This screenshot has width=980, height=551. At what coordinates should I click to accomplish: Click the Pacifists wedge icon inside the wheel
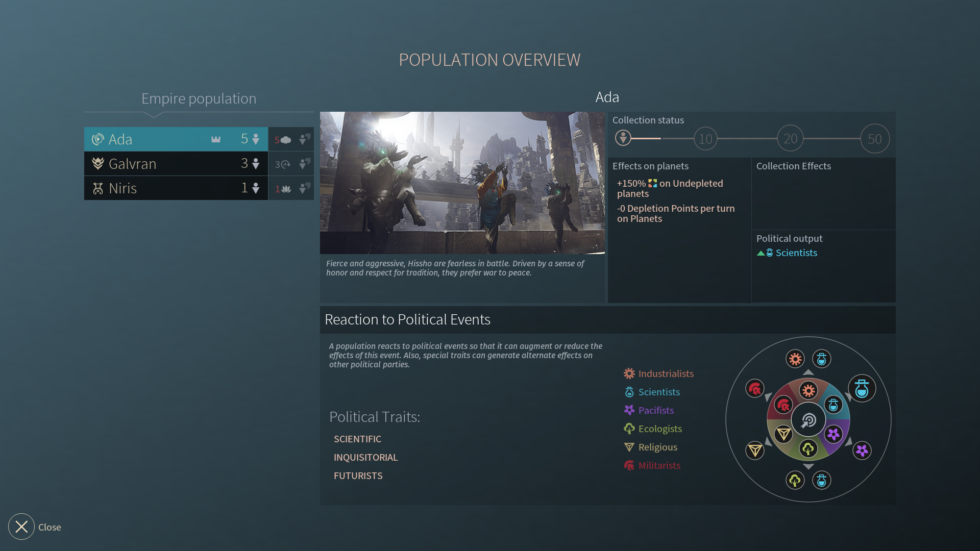click(x=834, y=434)
